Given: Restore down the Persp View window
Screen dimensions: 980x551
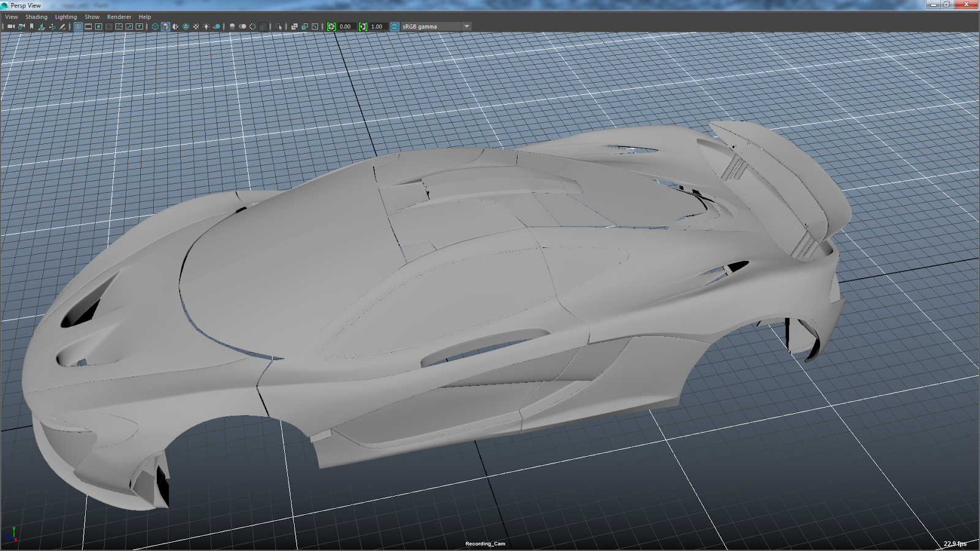Looking at the screenshot, I should [x=946, y=5].
